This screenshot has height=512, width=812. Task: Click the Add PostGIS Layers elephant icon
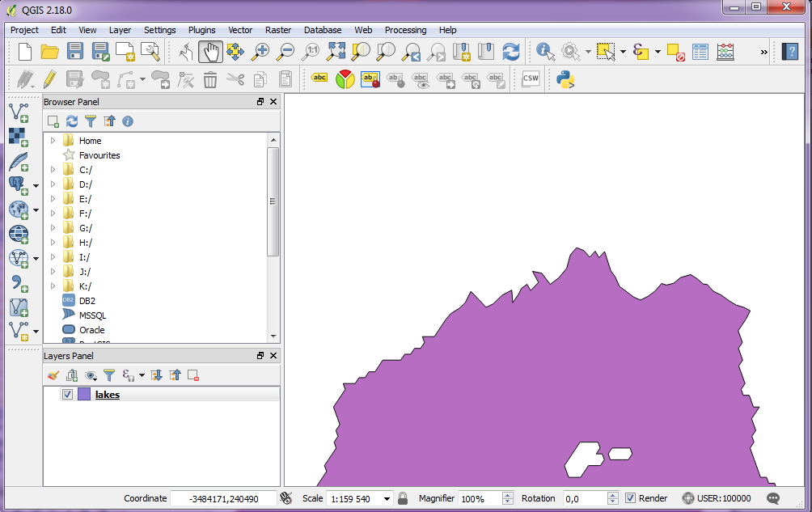pos(18,185)
